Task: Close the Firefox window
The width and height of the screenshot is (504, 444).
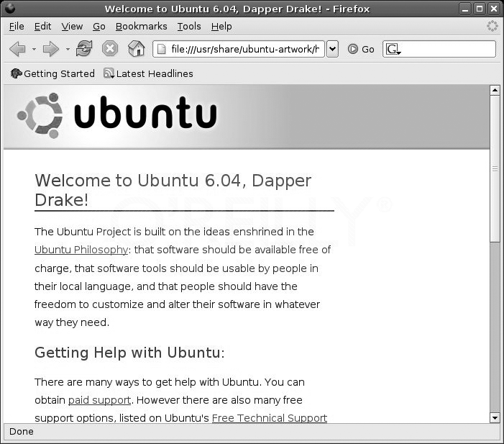Action: pos(494,9)
